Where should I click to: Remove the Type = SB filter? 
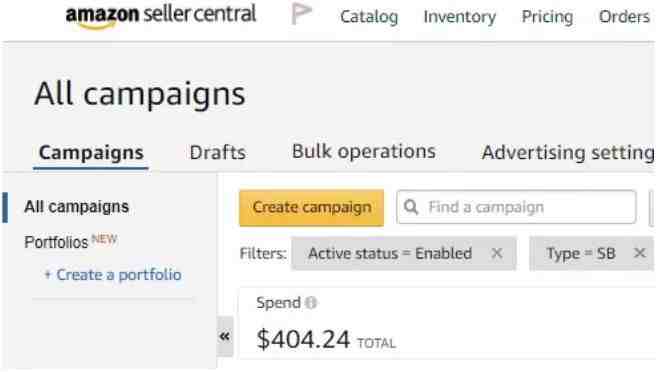click(639, 253)
